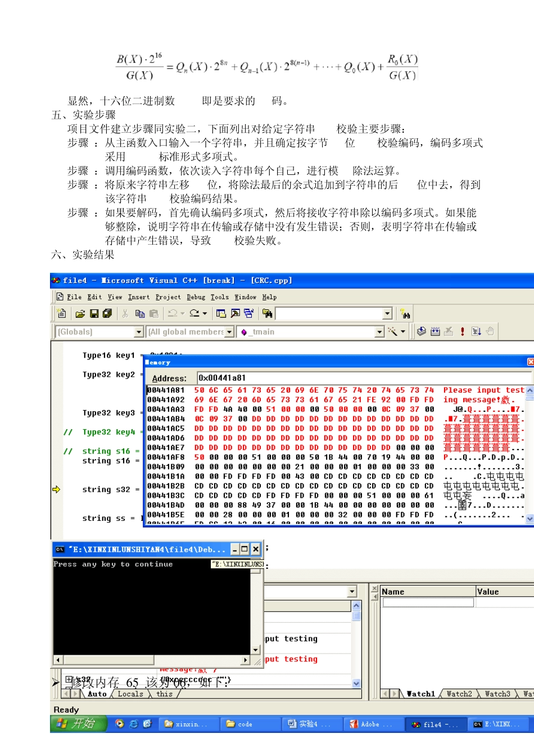The image size is (534, 756).
Task: Open the Window List icon
Action: point(248,313)
